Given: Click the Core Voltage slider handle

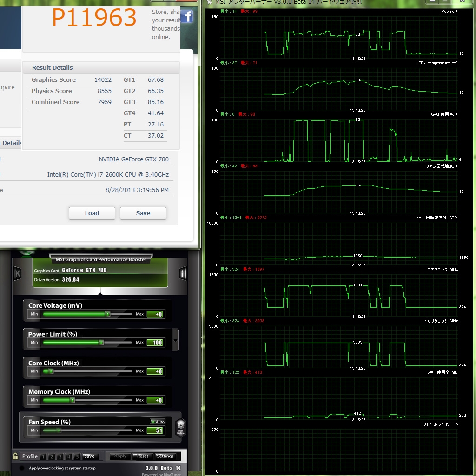Looking at the screenshot, I should [x=108, y=314].
